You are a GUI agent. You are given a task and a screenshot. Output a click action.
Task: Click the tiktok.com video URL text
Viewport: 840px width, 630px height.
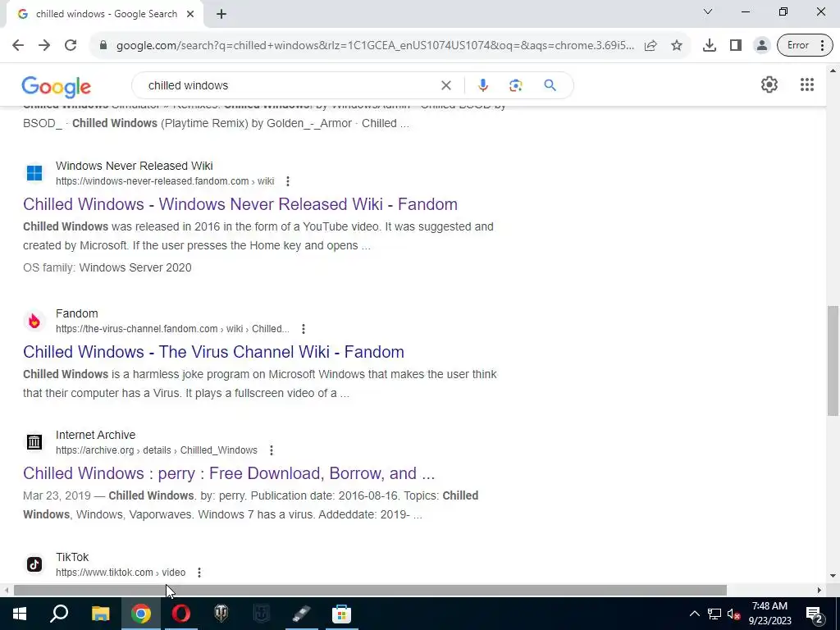click(x=121, y=573)
